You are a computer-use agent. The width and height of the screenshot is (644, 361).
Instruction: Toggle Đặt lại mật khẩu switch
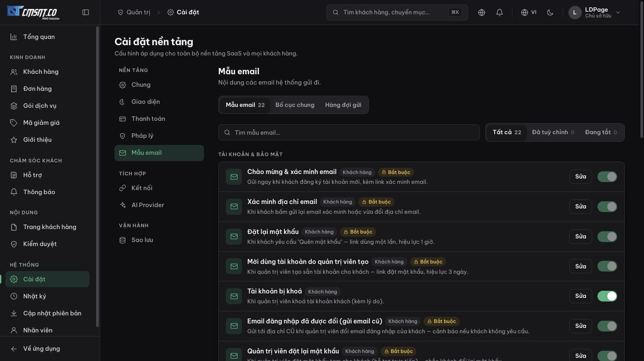click(607, 237)
